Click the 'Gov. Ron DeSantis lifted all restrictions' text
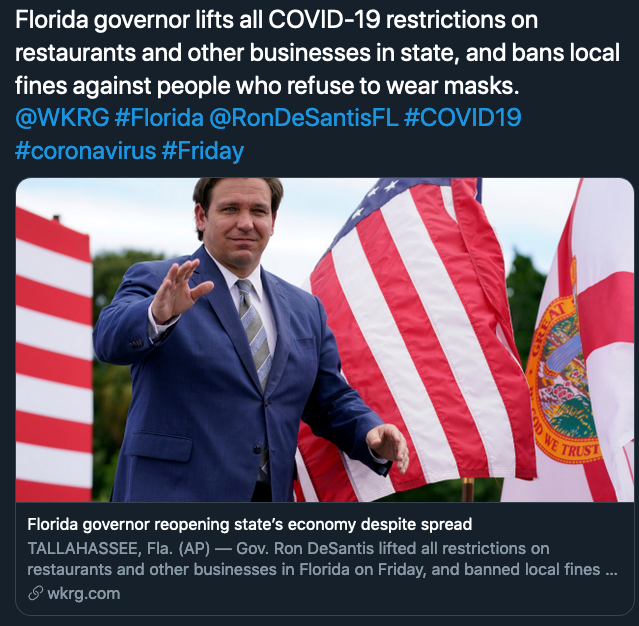The width and height of the screenshot is (639, 626). 392,549
